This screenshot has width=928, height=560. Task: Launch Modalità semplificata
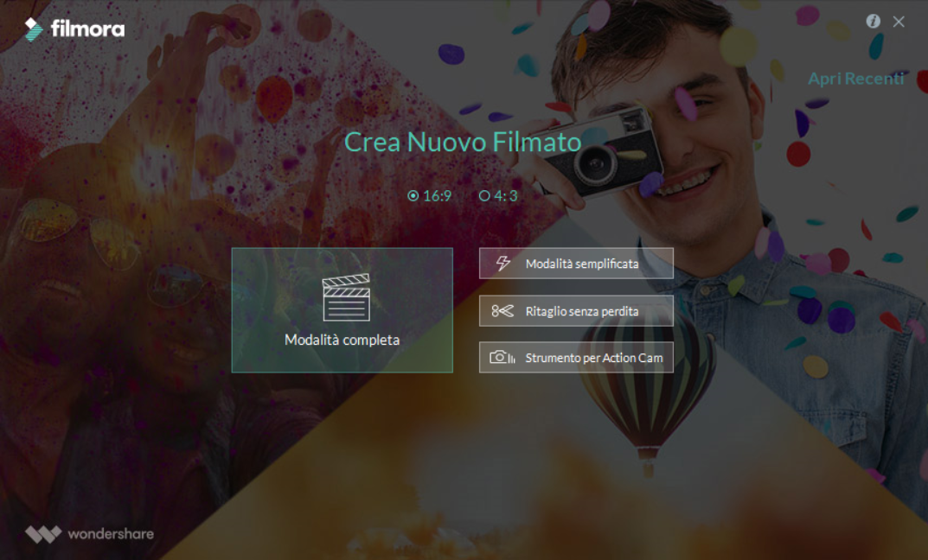click(577, 264)
